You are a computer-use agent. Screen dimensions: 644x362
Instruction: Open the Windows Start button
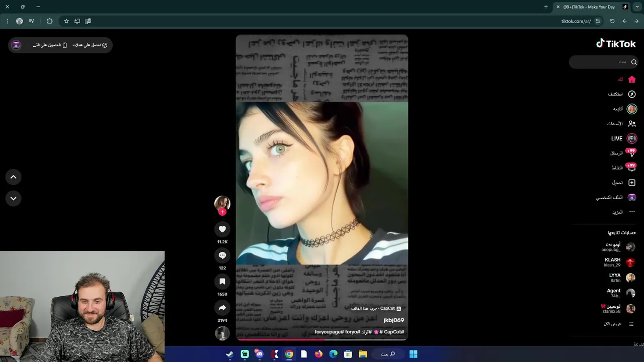(413, 354)
